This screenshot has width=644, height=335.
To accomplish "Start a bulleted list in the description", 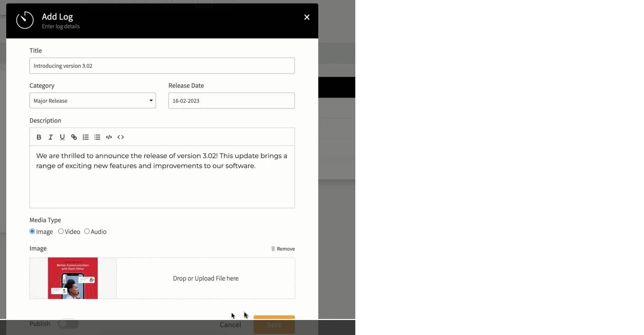I will 97,137.
